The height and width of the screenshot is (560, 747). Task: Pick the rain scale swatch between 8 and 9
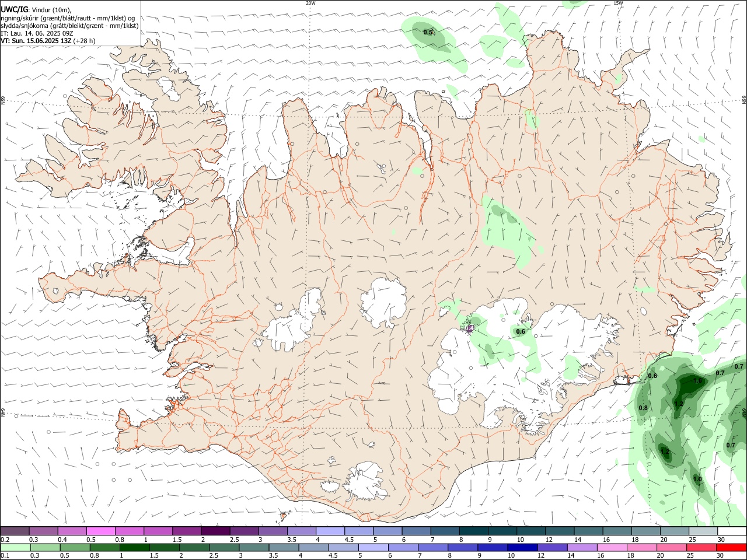463,548
